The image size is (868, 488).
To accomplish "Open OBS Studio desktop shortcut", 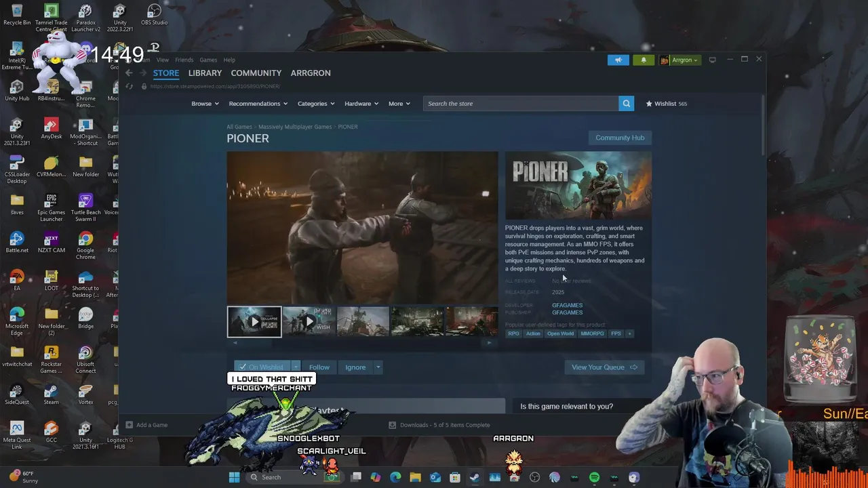I will click(154, 15).
